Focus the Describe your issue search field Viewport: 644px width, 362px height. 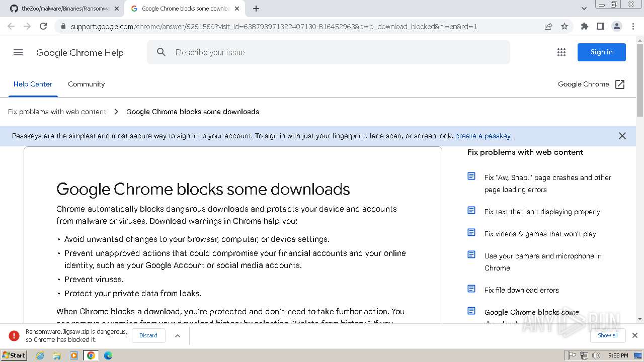tap(328, 52)
